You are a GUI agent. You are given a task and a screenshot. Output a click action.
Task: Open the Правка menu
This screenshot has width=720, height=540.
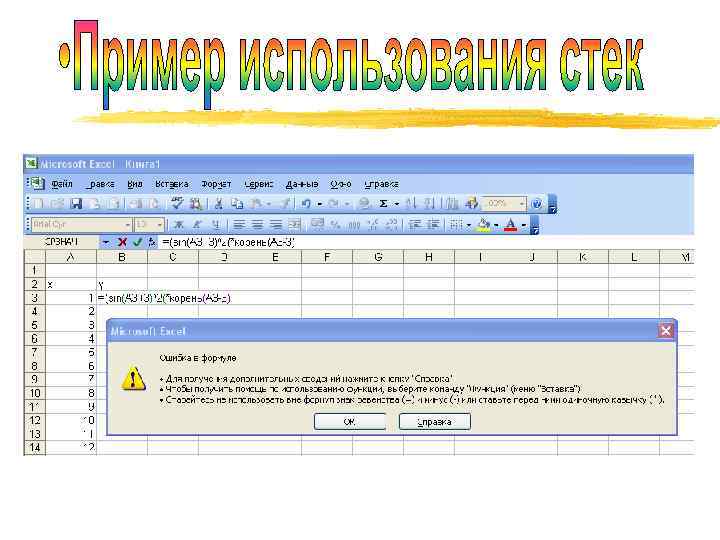coord(100,184)
